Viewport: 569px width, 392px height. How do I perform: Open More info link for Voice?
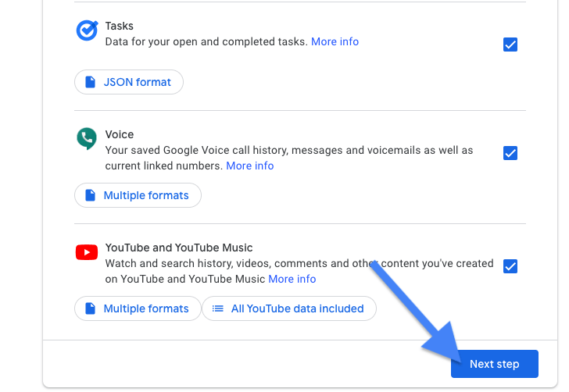coord(250,166)
